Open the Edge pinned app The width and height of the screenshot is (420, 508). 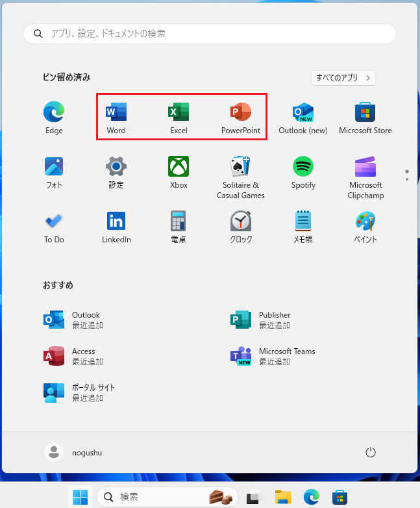pyautogui.click(x=54, y=118)
